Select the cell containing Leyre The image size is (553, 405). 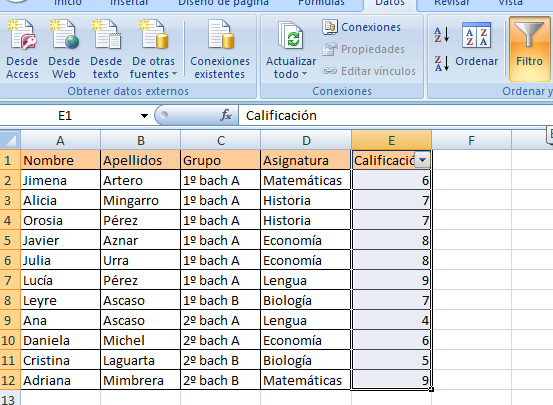(61, 301)
